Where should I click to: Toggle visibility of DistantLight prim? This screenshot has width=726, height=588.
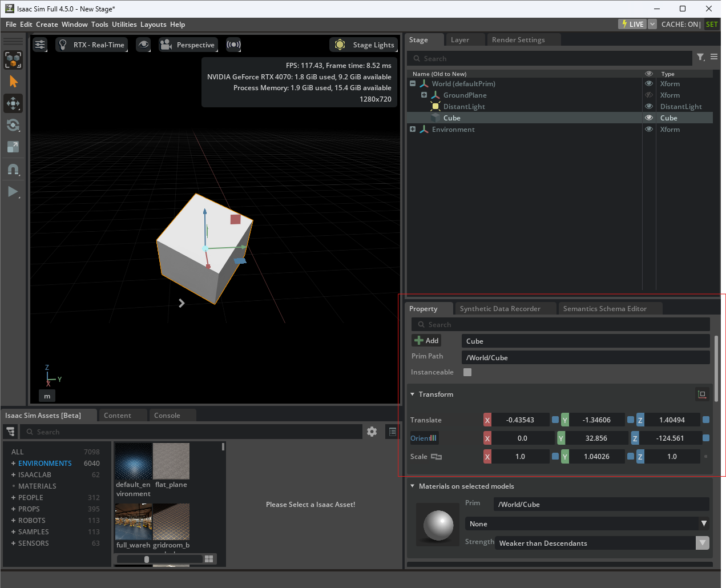(x=649, y=106)
